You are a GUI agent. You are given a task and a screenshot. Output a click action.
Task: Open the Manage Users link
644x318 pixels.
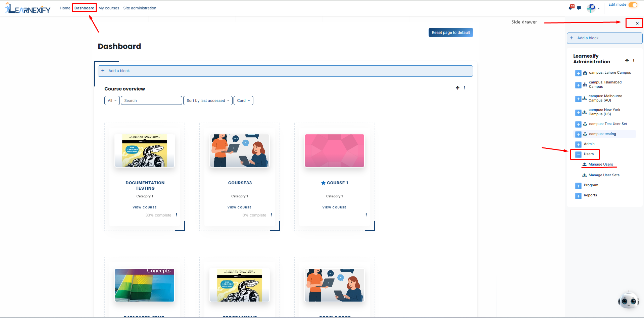coord(601,165)
